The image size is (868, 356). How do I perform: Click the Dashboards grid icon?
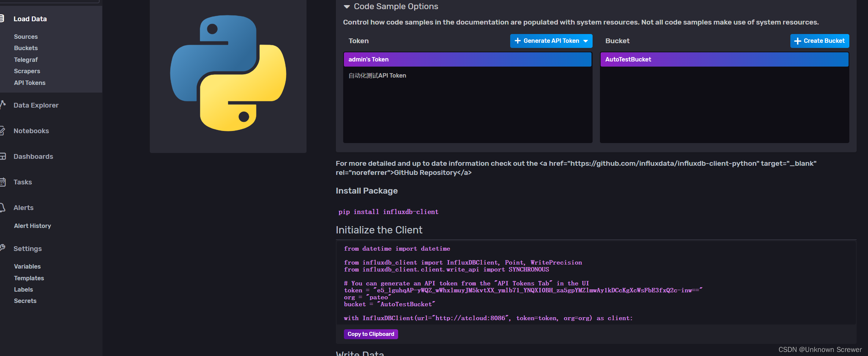tap(3, 156)
